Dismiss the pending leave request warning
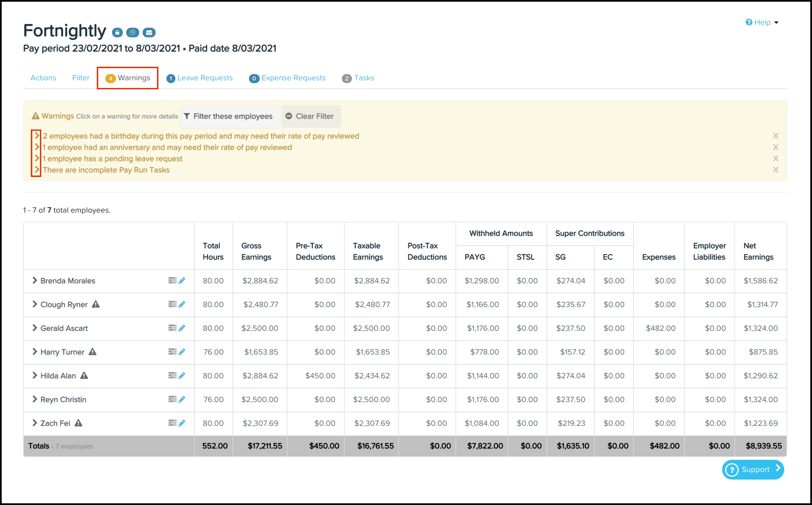This screenshot has height=505, width=812. pyautogui.click(x=776, y=159)
